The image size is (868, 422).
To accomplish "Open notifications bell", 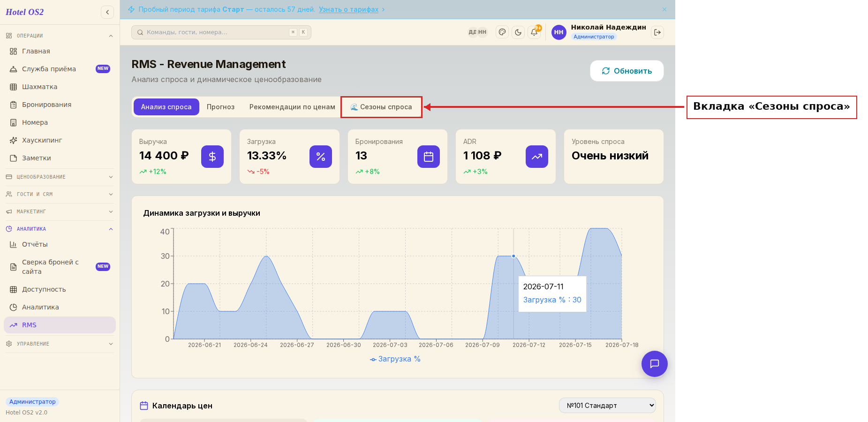I will (534, 32).
